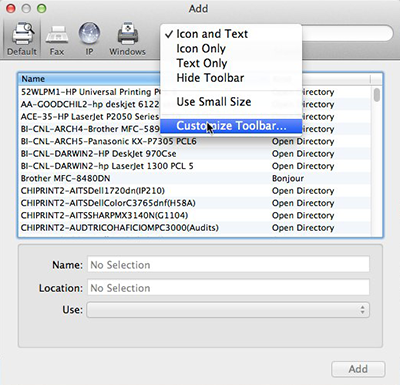Select the Default printer toolbar icon
This screenshot has width=400, height=385.
[22, 39]
